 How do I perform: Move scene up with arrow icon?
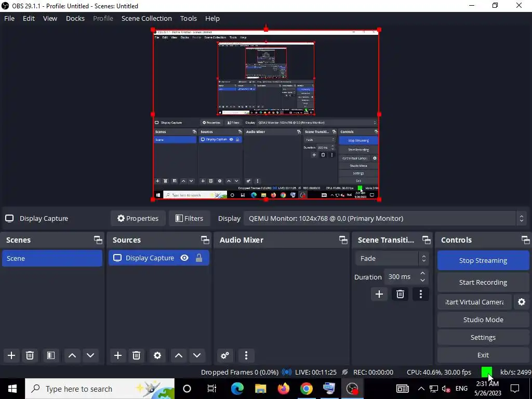[72, 355]
